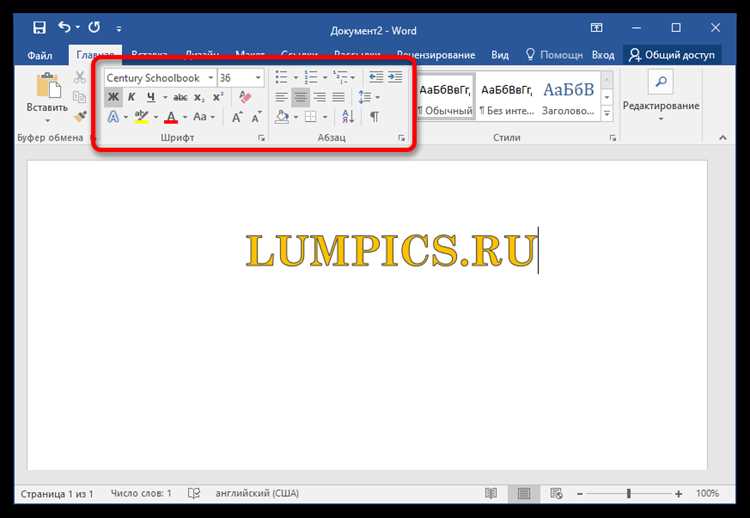This screenshot has height=518, width=750.
Task: Adjust the zoom slider handle
Action: click(629, 493)
